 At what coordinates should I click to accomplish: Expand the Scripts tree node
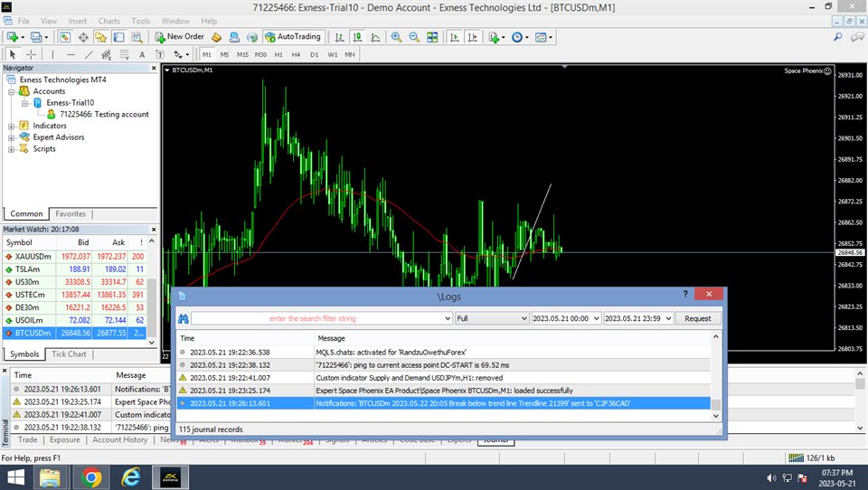11,149
